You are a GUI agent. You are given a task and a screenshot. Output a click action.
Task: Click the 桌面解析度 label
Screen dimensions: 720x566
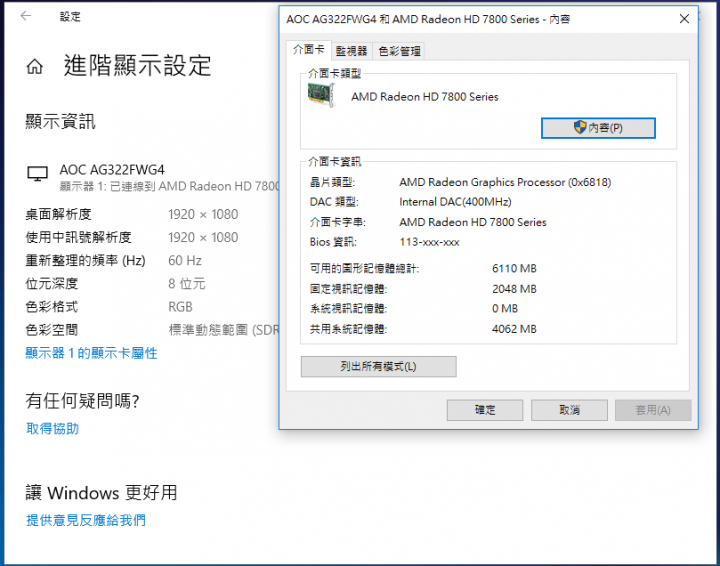point(58,214)
